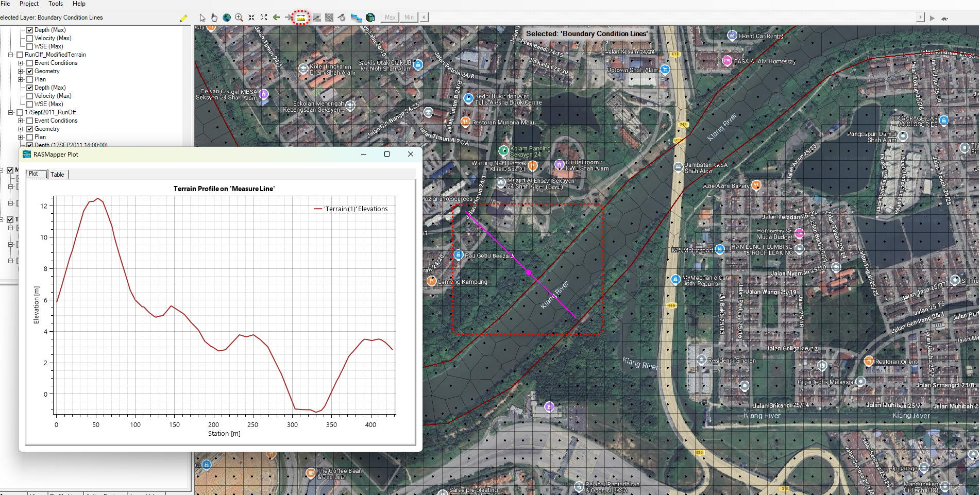This screenshot has height=495, width=980.
Task: Click the blue terrain profile toolbar icon
Action: click(x=356, y=18)
